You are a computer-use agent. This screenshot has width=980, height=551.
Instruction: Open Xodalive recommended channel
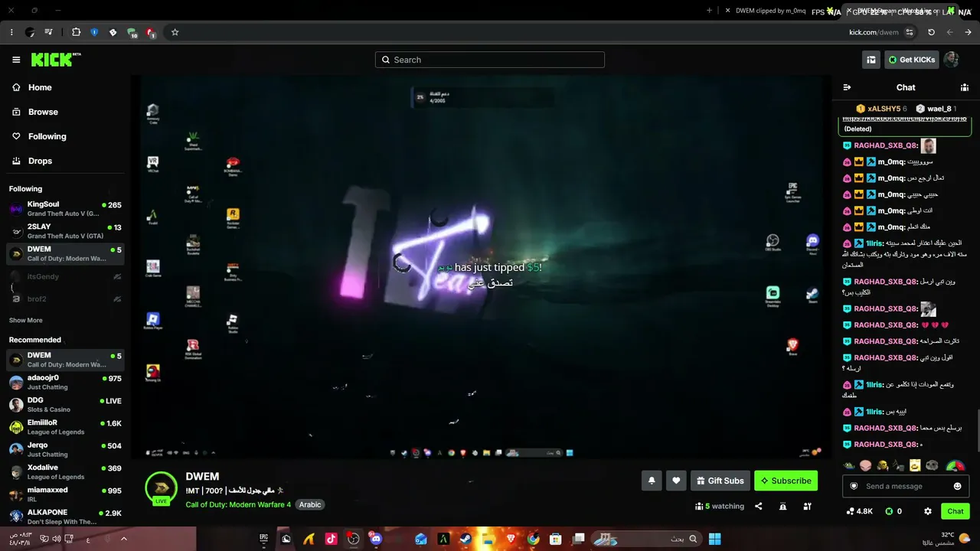(x=65, y=471)
